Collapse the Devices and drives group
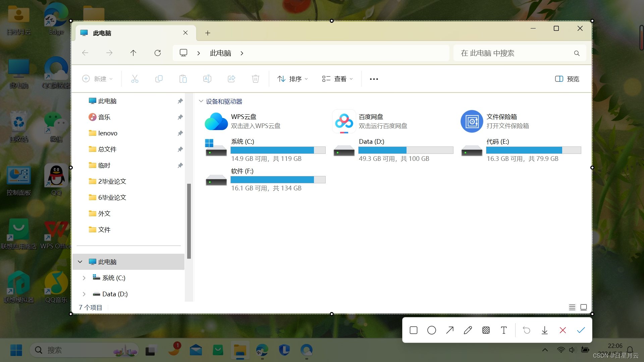 [201, 101]
